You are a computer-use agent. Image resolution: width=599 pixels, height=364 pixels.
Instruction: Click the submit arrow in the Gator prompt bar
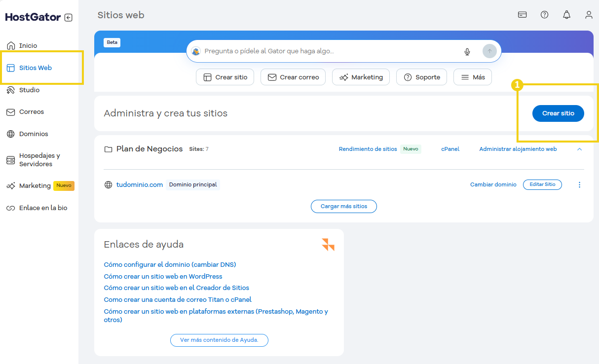coord(489,51)
